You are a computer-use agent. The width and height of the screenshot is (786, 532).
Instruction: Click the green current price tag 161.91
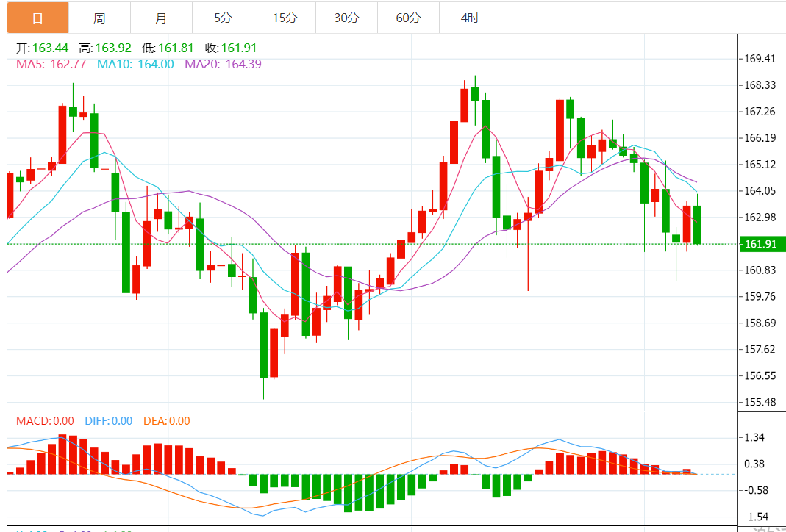pos(762,244)
